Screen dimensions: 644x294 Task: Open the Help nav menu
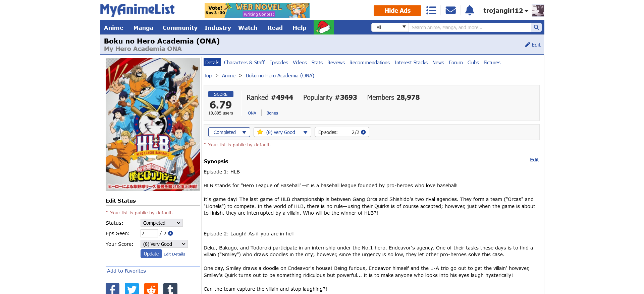coord(299,28)
